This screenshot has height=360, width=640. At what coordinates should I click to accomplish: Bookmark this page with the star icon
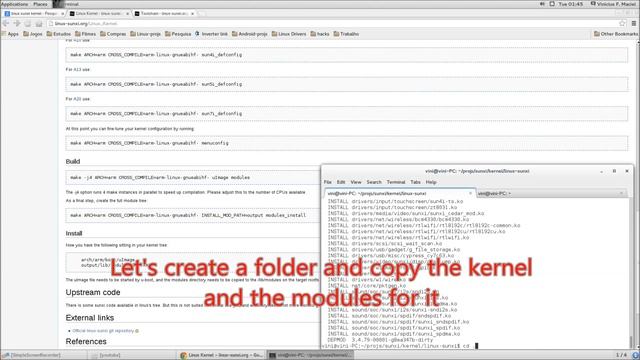pyautogui.click(x=622, y=24)
